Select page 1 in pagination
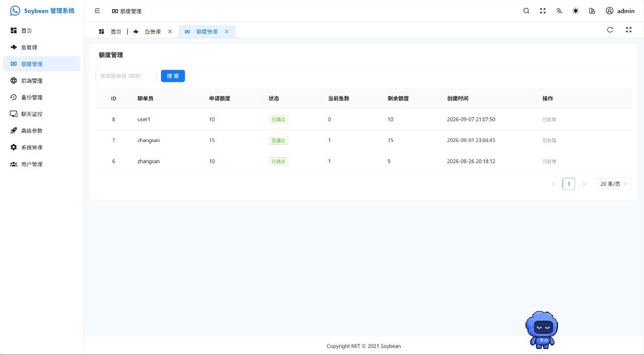 569,184
